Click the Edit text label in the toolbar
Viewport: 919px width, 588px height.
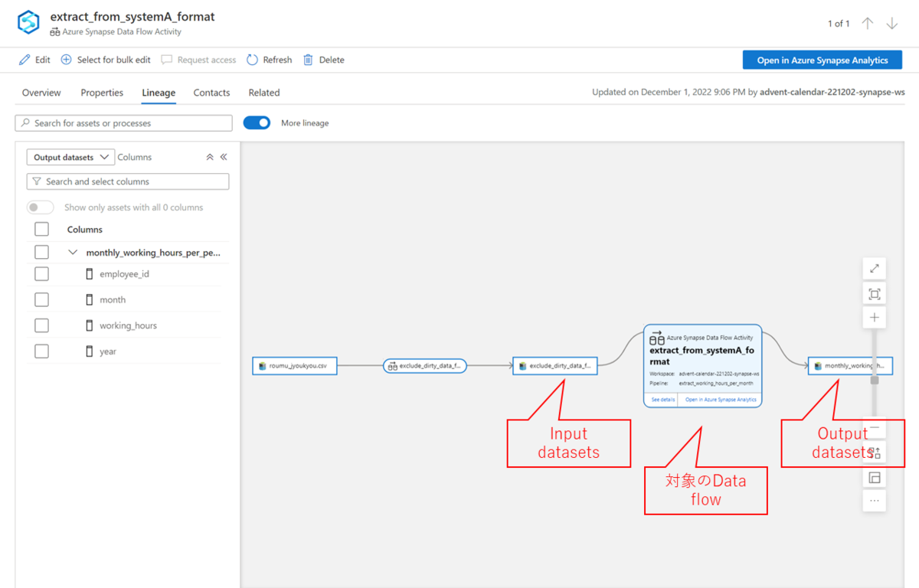tap(42, 60)
